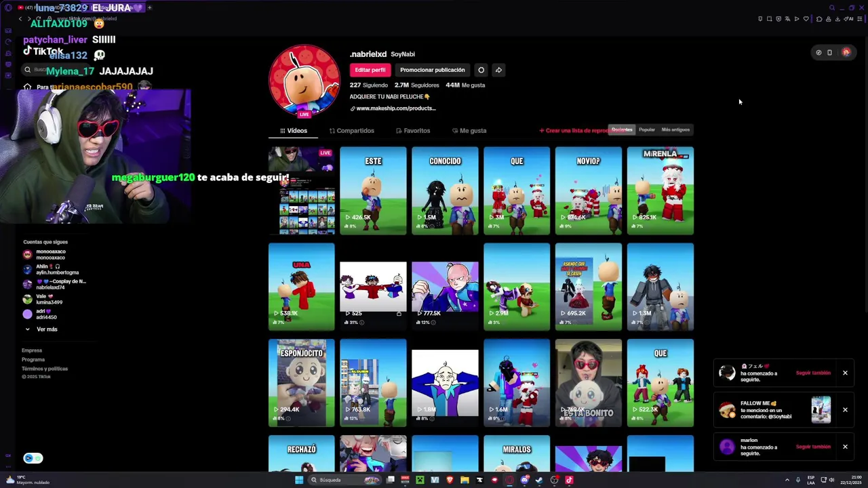Click the TikTok compass icon top right
Viewport: 868px width, 488px height.
818,52
